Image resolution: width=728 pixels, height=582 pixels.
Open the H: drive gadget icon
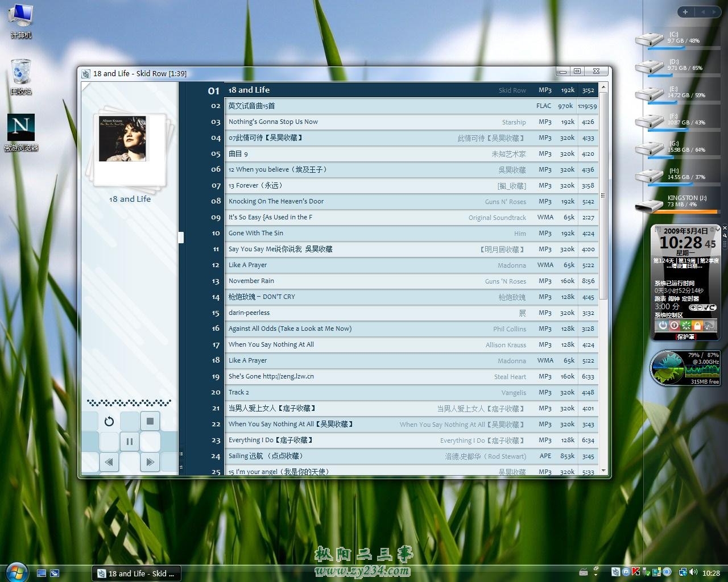tap(649, 176)
